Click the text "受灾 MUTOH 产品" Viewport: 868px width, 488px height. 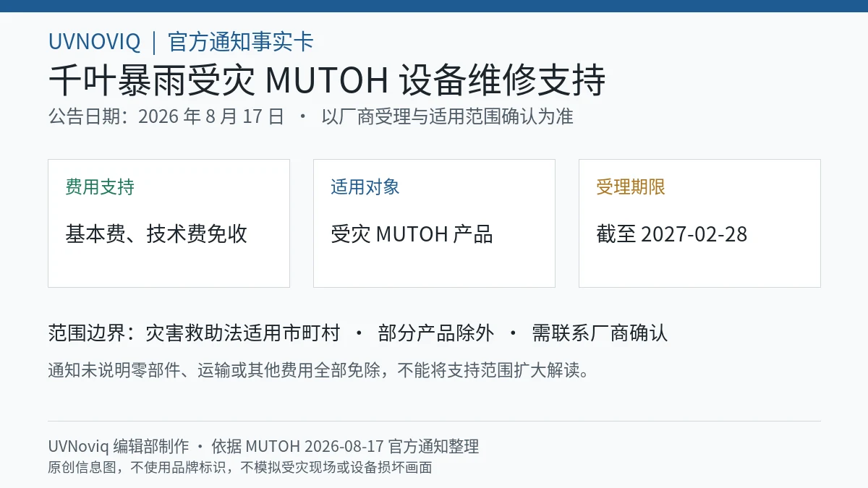412,234
